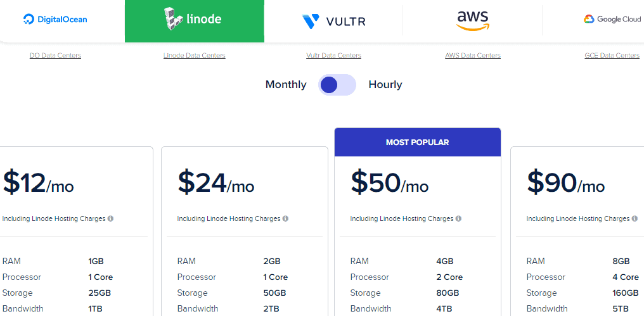Click the $90/mo plan price
Image resolution: width=644 pixels, height=316 pixels.
coord(565,182)
